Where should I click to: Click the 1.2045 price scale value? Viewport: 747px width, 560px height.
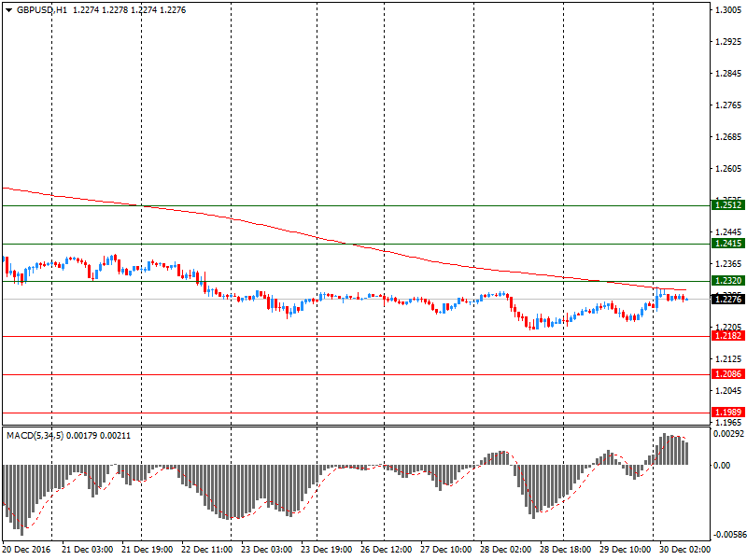728,391
